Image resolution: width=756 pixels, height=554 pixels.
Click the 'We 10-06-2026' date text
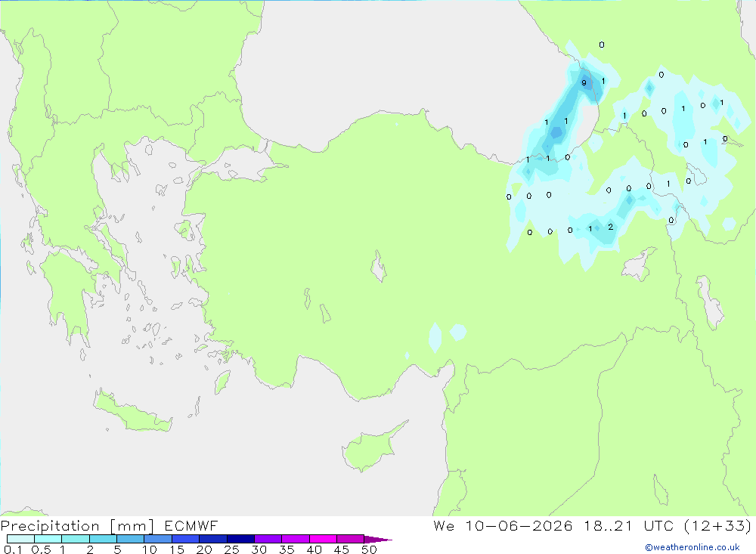pyautogui.click(x=503, y=525)
